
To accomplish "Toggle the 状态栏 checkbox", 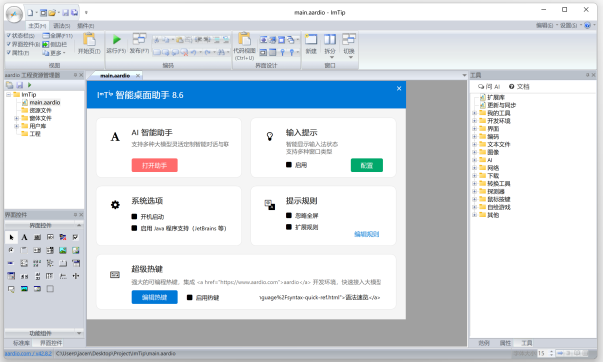I will tap(8, 35).
